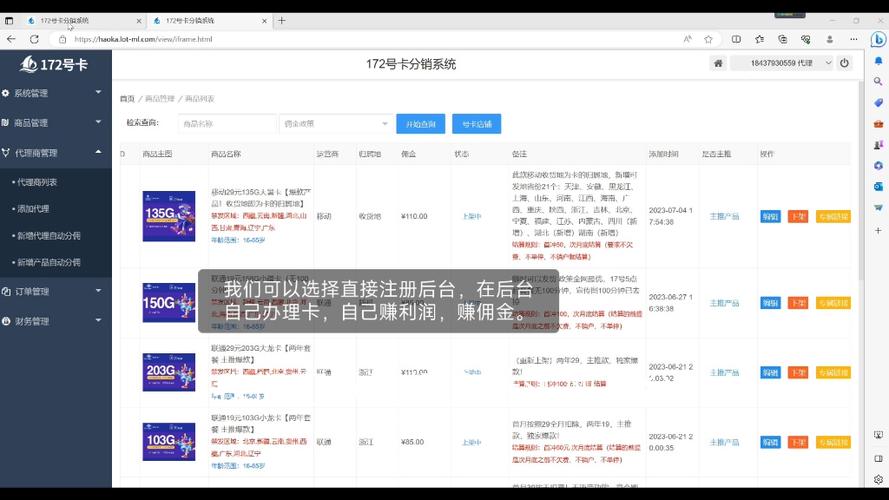889x500 pixels.
Task: Click the 135G product thumbnail
Action: (x=169, y=216)
